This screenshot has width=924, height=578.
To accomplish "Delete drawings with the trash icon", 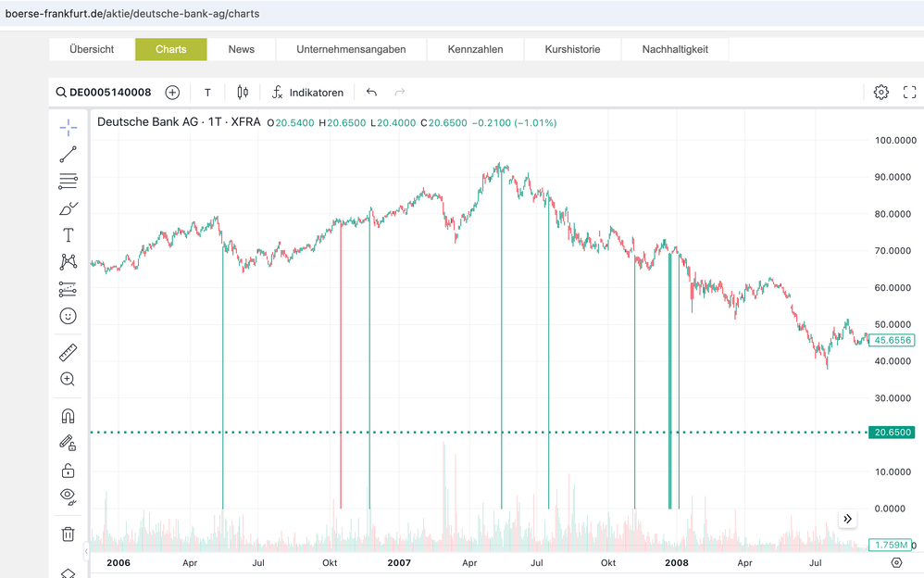I will pyautogui.click(x=68, y=534).
